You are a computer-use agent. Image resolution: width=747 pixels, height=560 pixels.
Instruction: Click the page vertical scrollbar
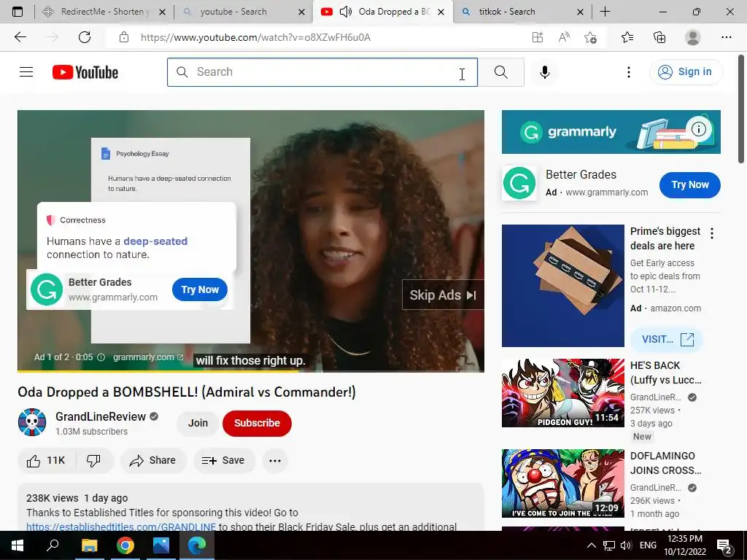coord(741,109)
